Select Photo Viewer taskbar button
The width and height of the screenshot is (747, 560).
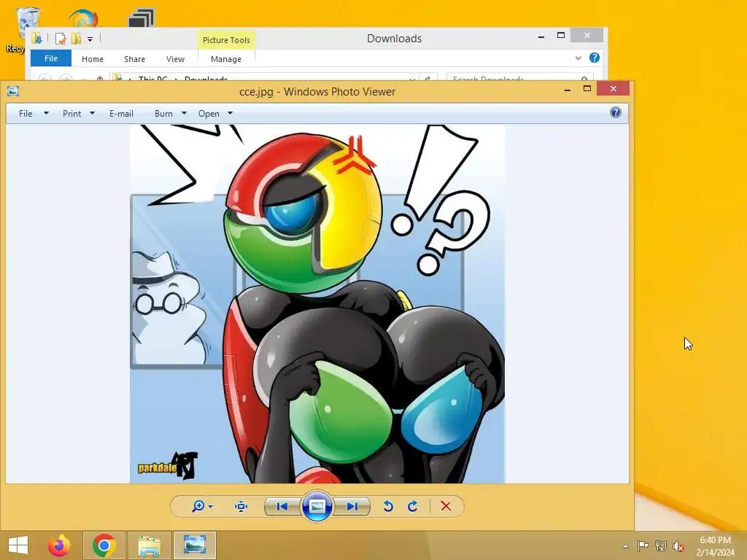(x=194, y=545)
